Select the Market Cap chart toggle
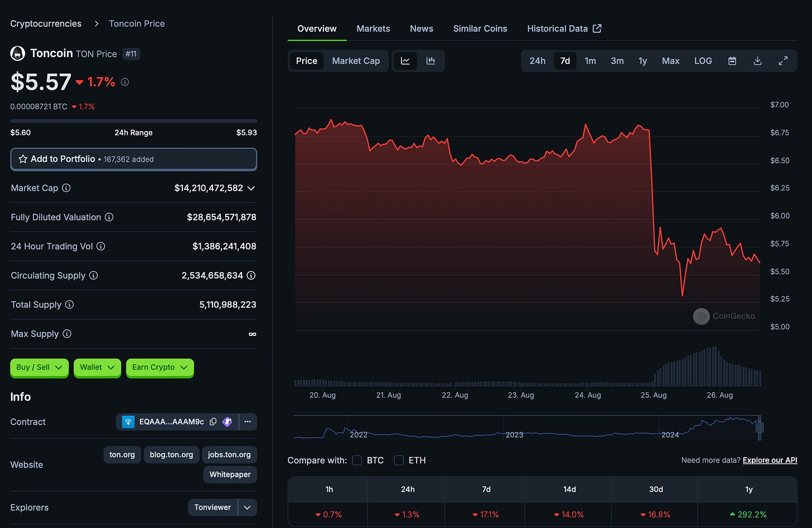 pos(356,61)
